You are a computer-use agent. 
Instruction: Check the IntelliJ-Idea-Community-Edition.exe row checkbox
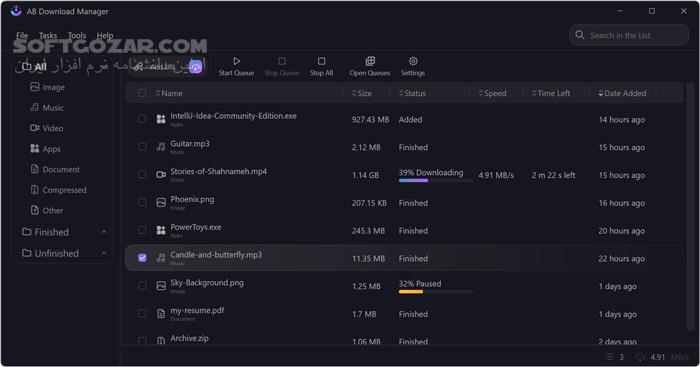(x=142, y=119)
